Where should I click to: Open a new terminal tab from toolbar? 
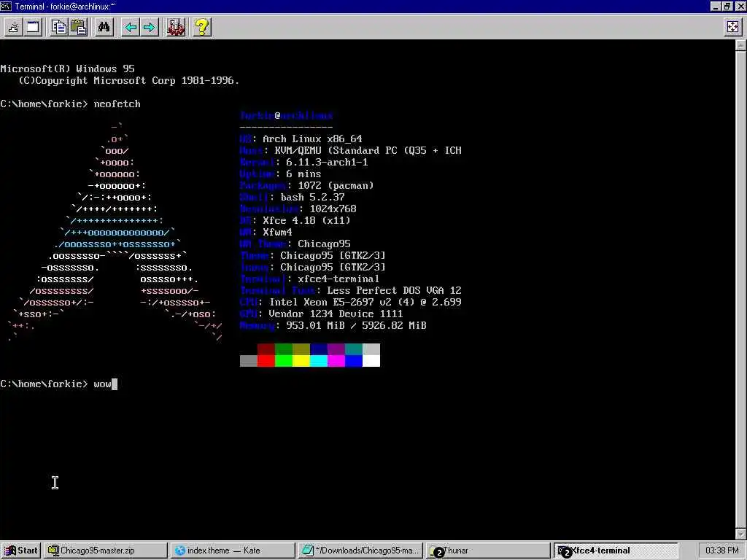[x=14, y=27]
